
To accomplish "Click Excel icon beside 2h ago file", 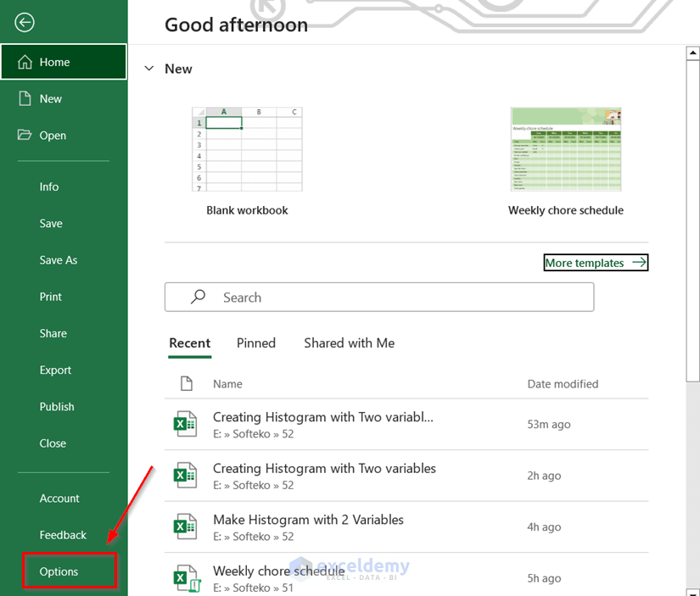I will click(185, 475).
